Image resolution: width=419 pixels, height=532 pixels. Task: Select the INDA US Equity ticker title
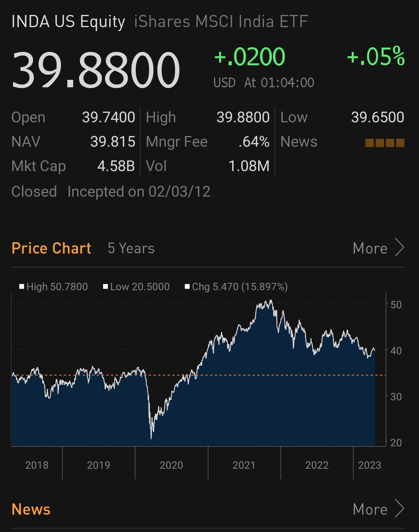point(68,22)
